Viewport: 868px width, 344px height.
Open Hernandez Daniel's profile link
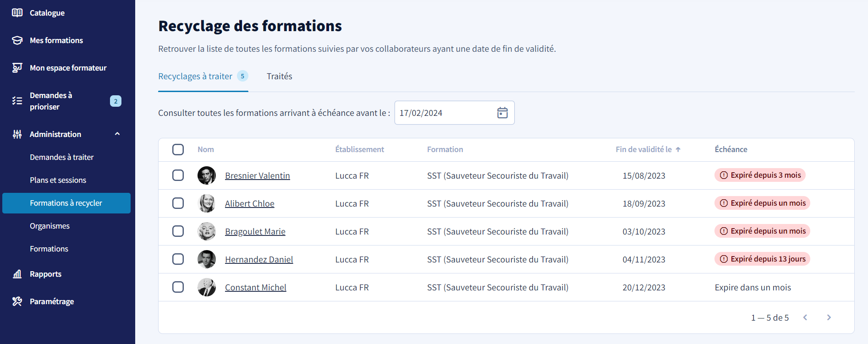259,259
